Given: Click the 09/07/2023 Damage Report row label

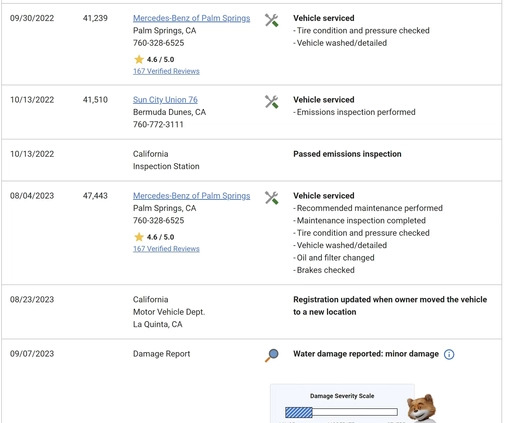Looking at the screenshot, I should [161, 354].
